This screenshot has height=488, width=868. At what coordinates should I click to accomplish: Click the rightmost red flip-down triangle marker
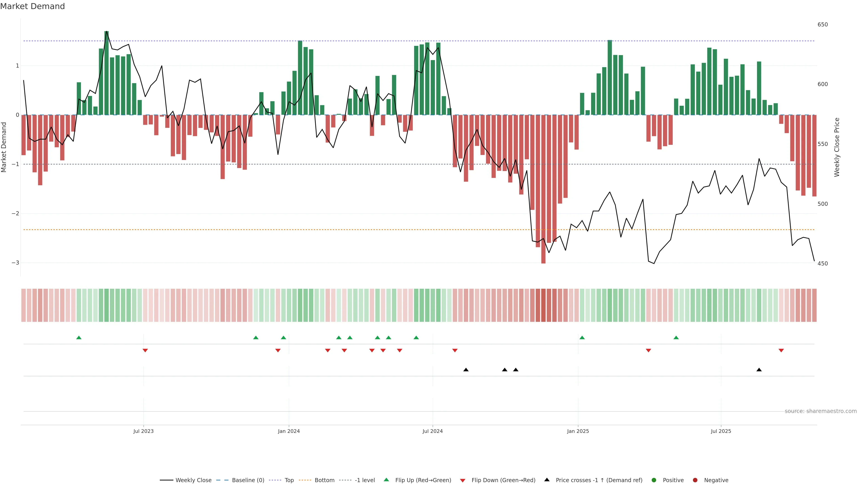pos(781,351)
